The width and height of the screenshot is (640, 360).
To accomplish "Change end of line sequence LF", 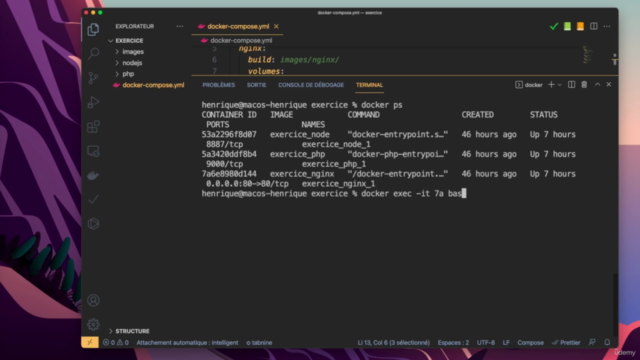I will click(x=506, y=342).
